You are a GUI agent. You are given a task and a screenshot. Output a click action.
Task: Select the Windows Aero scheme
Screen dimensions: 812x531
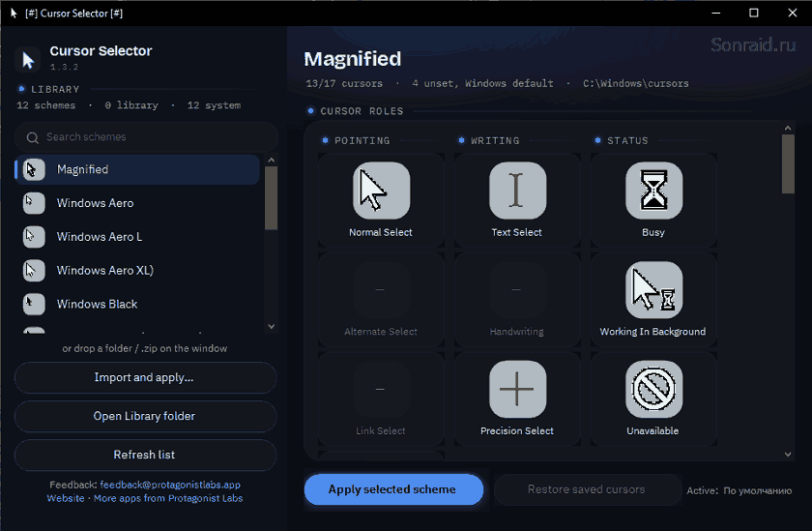(137, 203)
